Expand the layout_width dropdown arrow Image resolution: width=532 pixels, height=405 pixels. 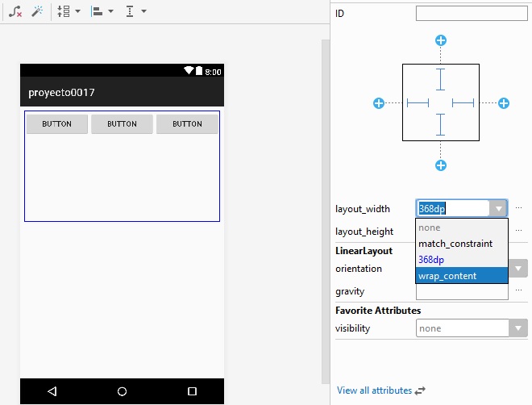(500, 209)
